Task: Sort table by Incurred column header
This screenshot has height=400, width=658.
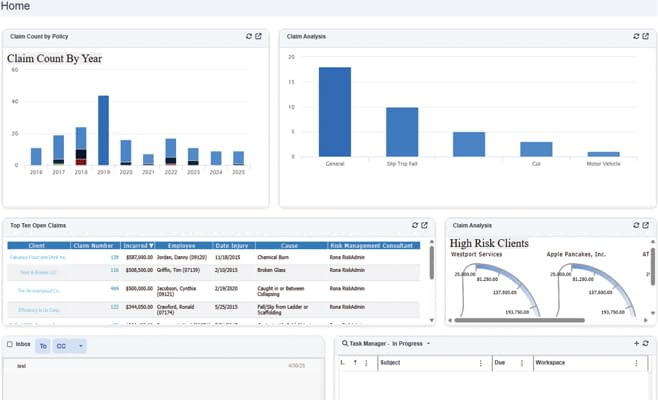Action: 137,245
